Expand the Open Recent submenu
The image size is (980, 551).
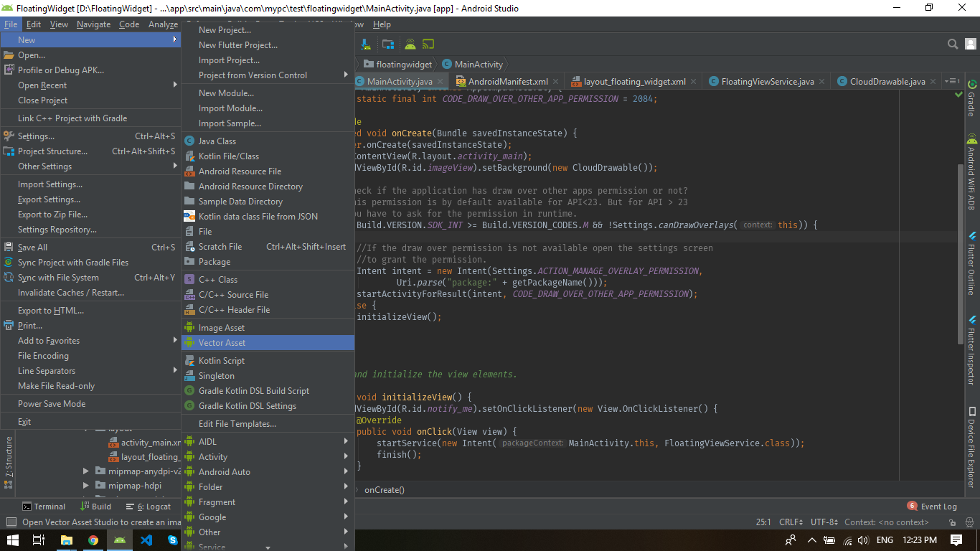[90, 85]
